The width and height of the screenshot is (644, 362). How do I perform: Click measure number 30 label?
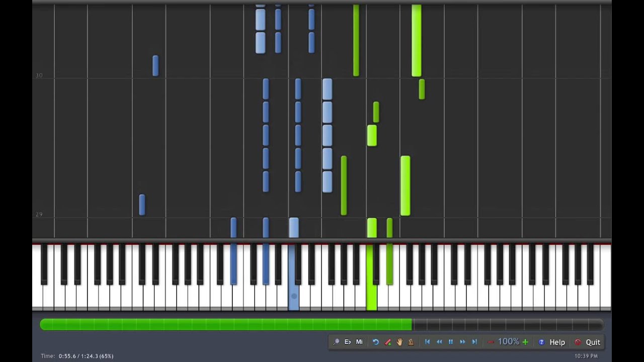coord(39,75)
